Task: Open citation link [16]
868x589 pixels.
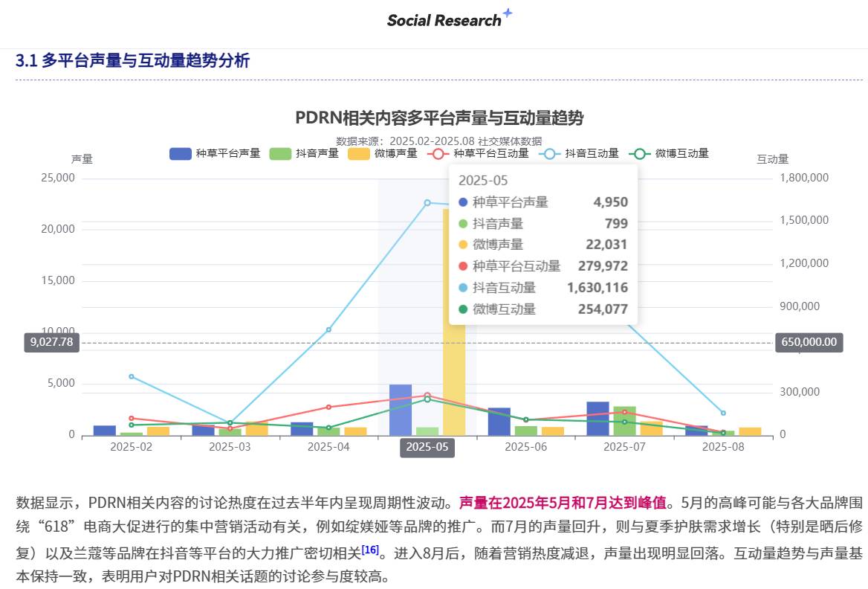Action: (370, 550)
